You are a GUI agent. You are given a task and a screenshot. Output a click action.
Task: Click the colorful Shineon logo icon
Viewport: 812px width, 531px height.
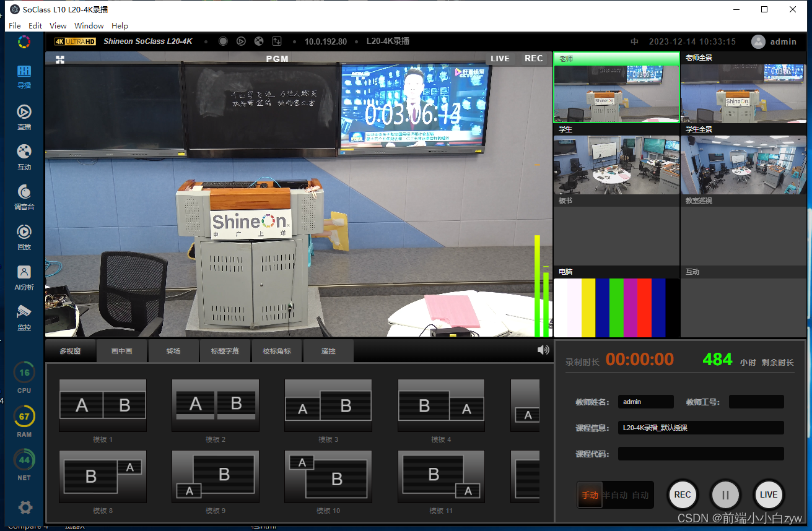[x=24, y=41]
